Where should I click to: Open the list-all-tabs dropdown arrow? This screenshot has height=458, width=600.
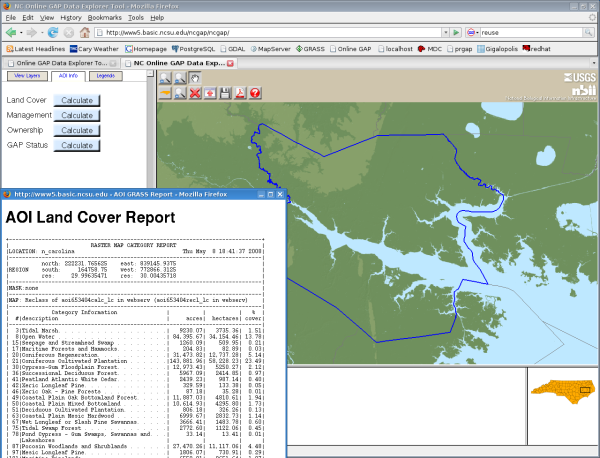[x=593, y=63]
